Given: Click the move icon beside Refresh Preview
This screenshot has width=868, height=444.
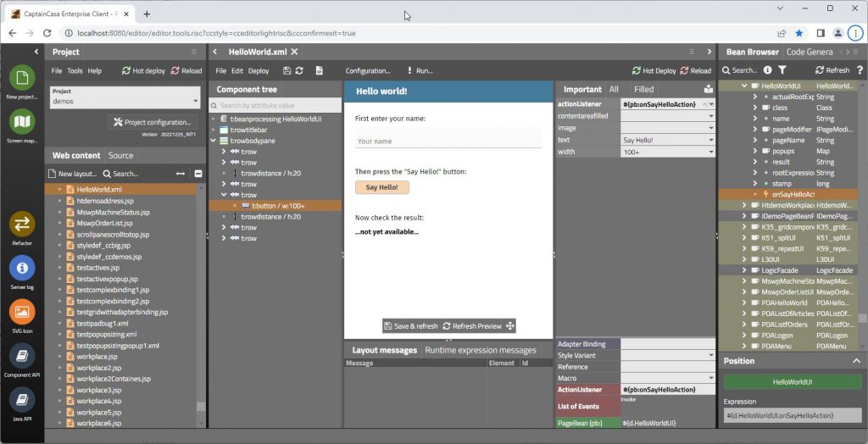Looking at the screenshot, I should (510, 326).
